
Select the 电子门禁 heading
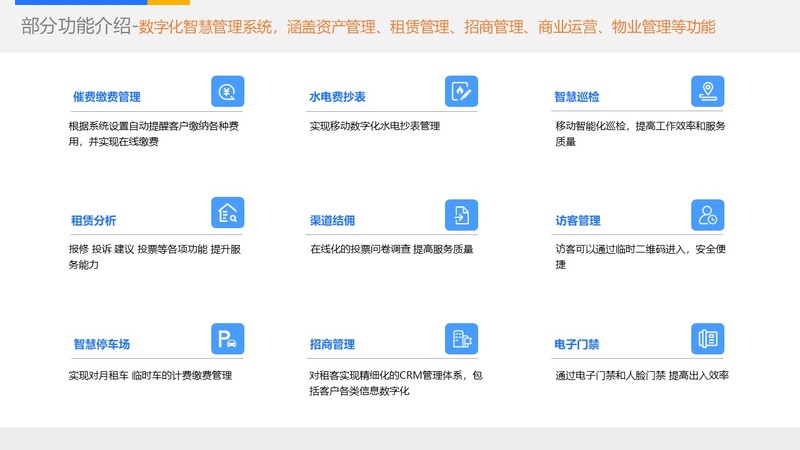pyautogui.click(x=577, y=344)
